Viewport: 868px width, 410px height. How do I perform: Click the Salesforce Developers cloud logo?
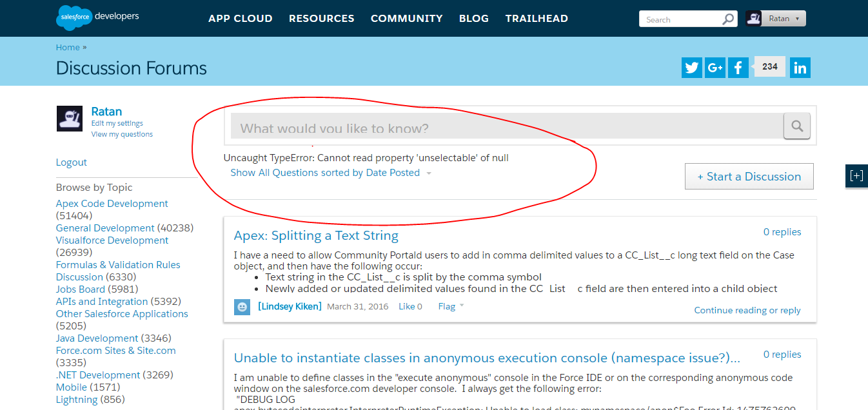click(x=97, y=17)
